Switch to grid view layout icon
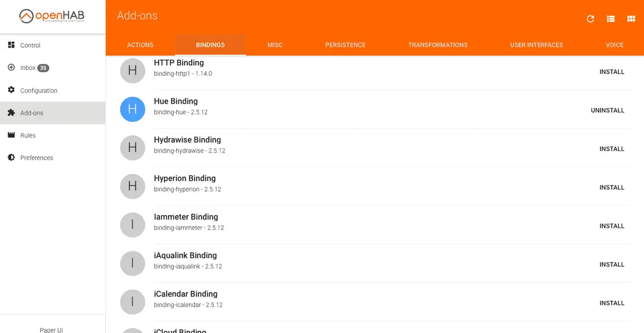The height and width of the screenshot is (333, 644). click(x=631, y=19)
